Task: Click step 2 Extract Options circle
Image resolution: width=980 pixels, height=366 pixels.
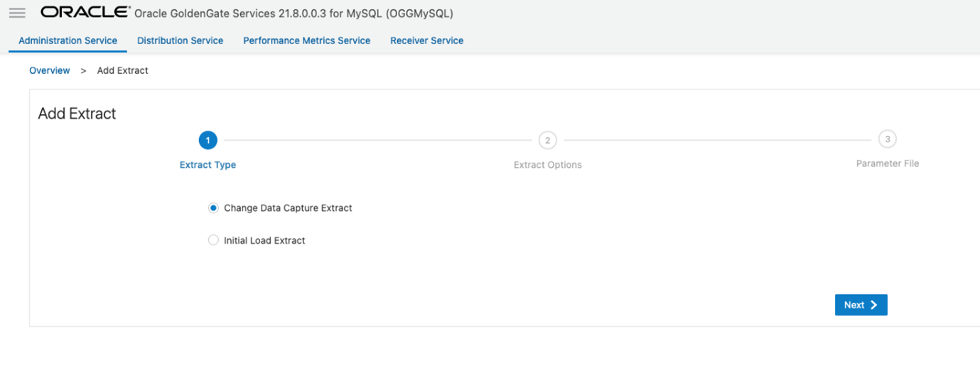Action: (x=547, y=140)
